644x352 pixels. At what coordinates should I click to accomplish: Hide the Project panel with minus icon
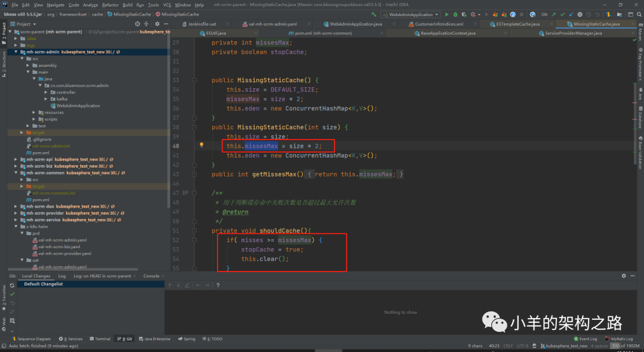click(165, 24)
